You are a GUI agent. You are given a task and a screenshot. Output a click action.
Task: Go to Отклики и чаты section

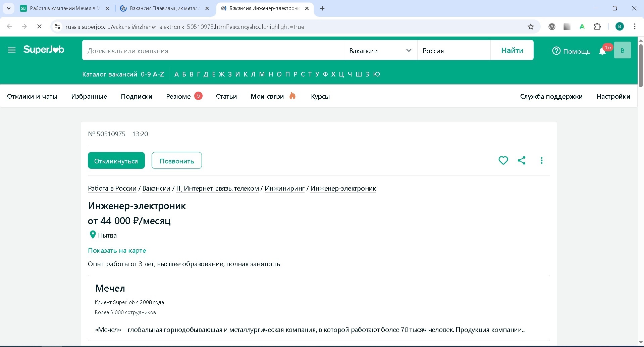tap(32, 97)
